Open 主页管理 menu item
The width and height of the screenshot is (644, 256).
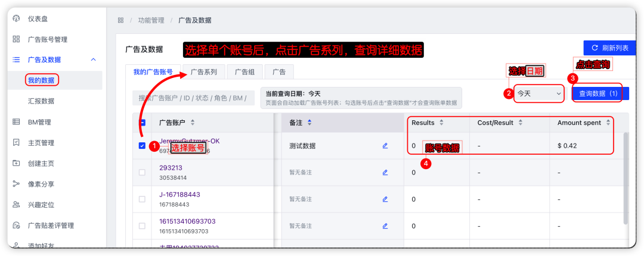tap(41, 143)
